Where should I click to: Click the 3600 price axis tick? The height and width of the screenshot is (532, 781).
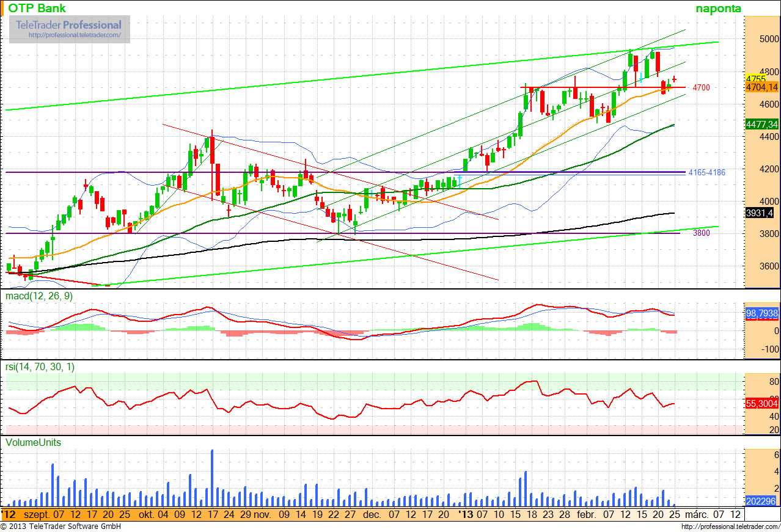click(x=769, y=266)
